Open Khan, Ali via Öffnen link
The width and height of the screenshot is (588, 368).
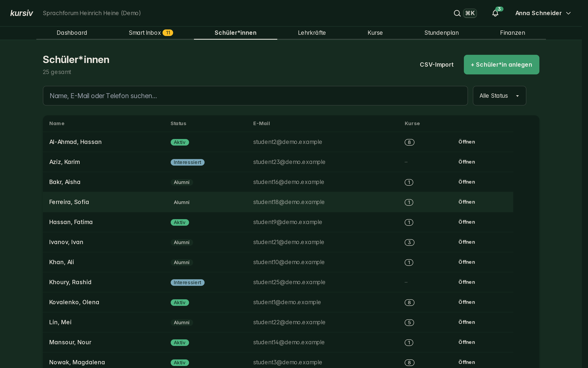click(x=466, y=262)
